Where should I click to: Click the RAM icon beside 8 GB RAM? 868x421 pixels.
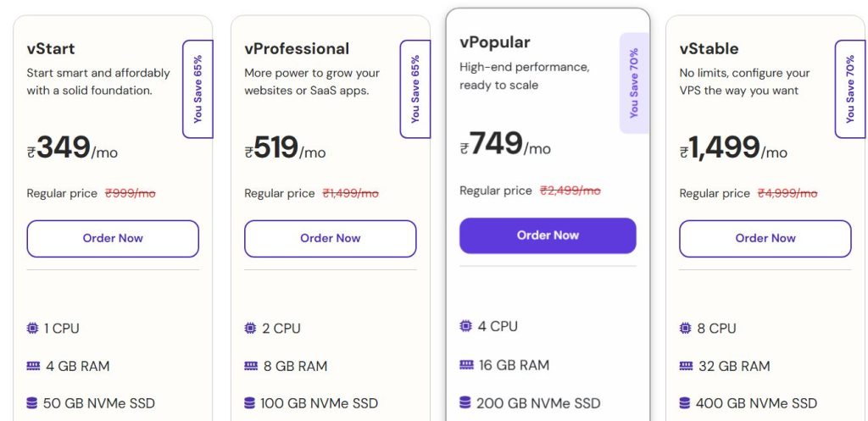pos(250,366)
